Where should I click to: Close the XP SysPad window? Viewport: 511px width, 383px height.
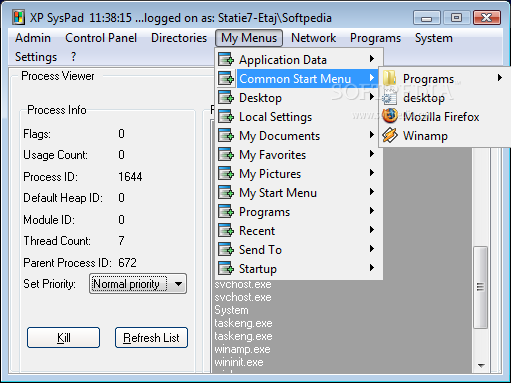(x=487, y=18)
